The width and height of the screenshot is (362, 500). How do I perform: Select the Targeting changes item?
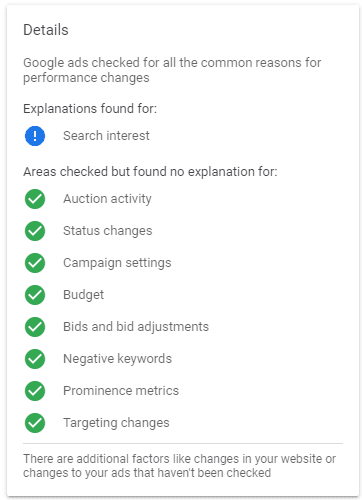tap(116, 423)
